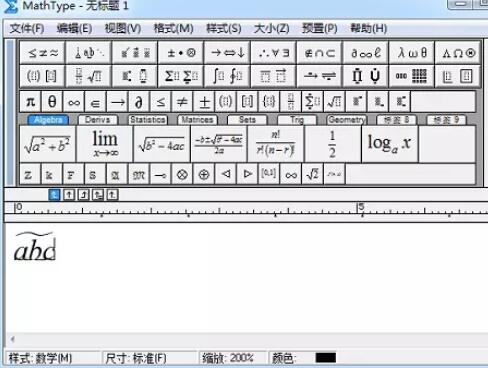Open the boxes templates palette
Image resolution: width=488 pixels, height=368 pixels.
(x=458, y=76)
